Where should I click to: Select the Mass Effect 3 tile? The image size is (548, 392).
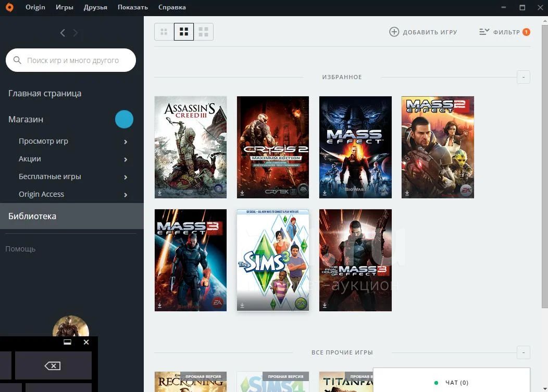pyautogui.click(x=191, y=260)
